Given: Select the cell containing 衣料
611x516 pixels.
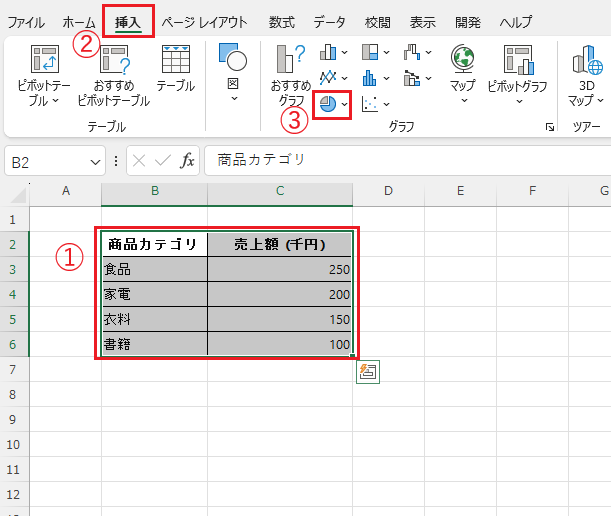Looking at the screenshot, I should pyautogui.click(x=155, y=319).
